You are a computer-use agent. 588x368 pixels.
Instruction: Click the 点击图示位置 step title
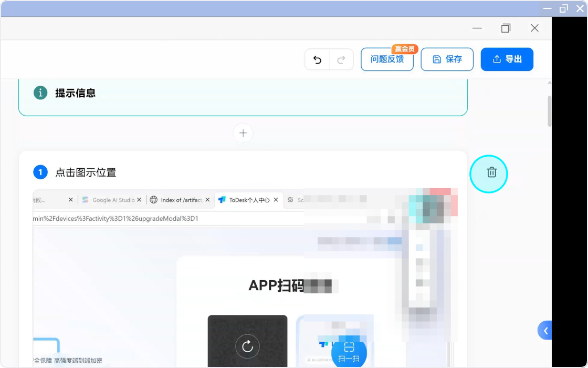(86, 172)
